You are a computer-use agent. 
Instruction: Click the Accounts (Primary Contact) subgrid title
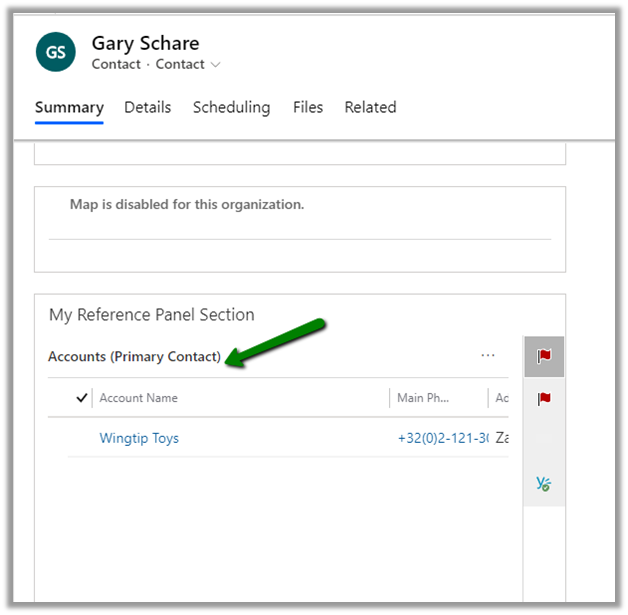(134, 357)
